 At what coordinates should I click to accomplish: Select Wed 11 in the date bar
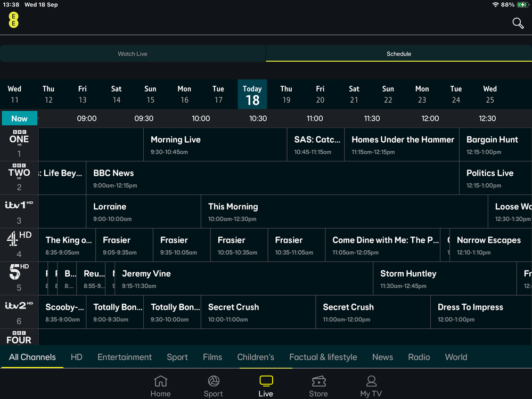coord(14,94)
